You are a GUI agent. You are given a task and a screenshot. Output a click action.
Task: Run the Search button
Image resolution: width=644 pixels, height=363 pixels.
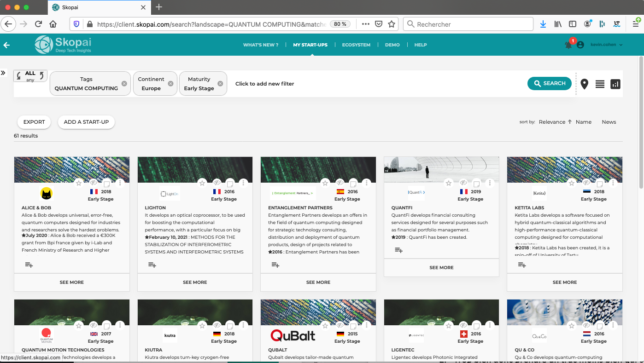point(550,83)
